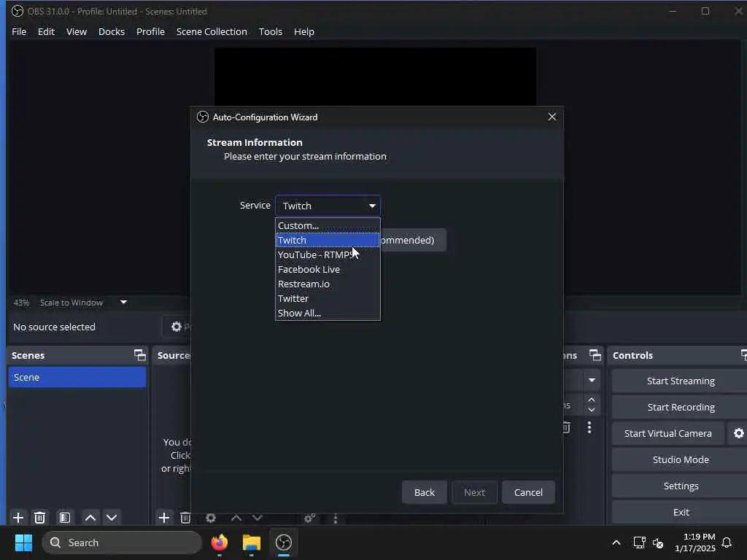Close the Auto-Configuration Wizard dialog
The width and height of the screenshot is (747, 560).
point(551,117)
